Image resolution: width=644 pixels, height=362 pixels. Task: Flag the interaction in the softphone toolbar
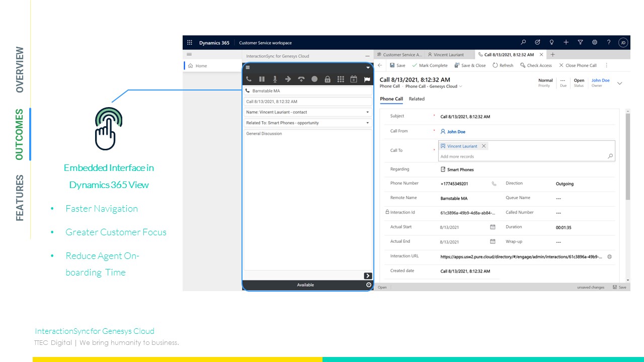tap(367, 79)
